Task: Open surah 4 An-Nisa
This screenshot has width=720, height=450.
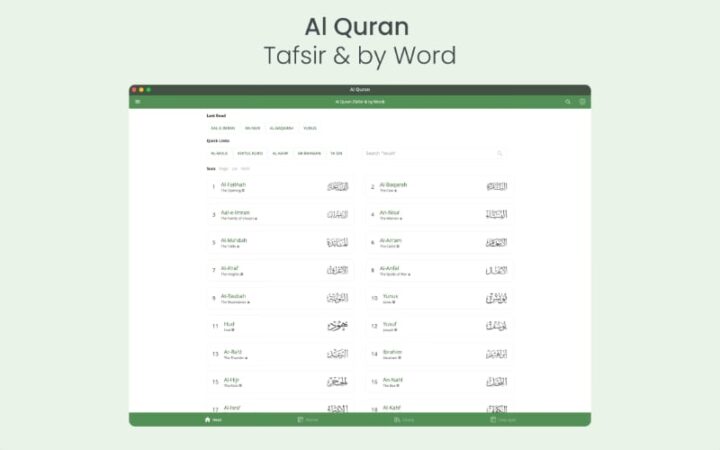Action: click(439, 215)
